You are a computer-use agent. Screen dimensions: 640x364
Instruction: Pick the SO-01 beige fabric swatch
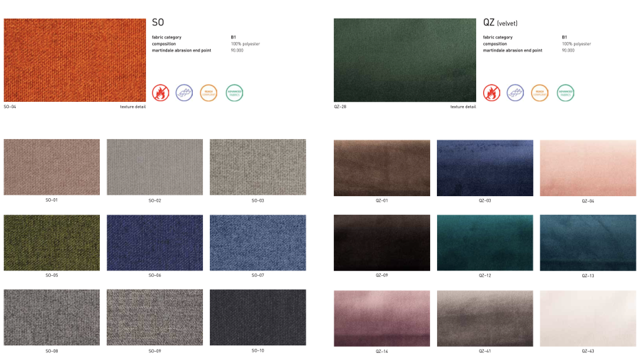point(52,167)
